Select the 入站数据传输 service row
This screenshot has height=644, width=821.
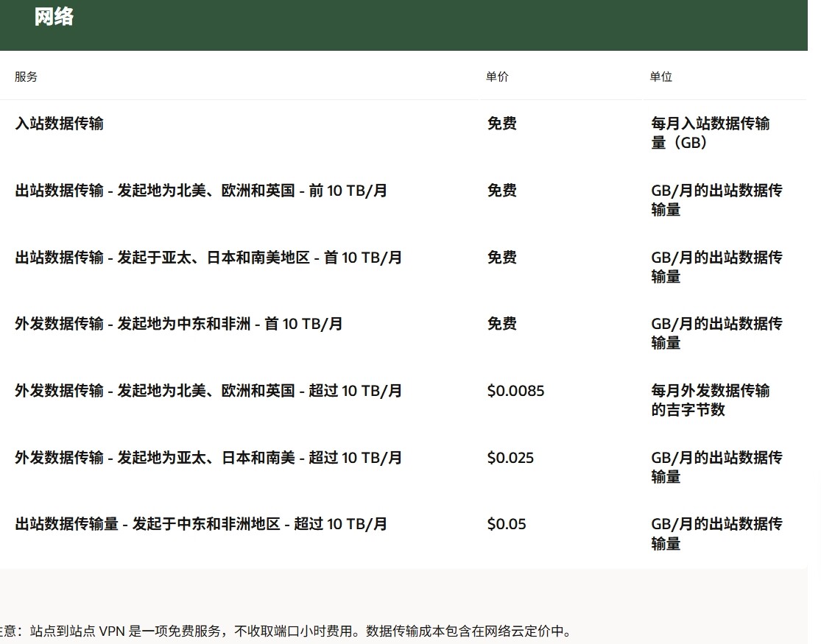tap(59, 124)
